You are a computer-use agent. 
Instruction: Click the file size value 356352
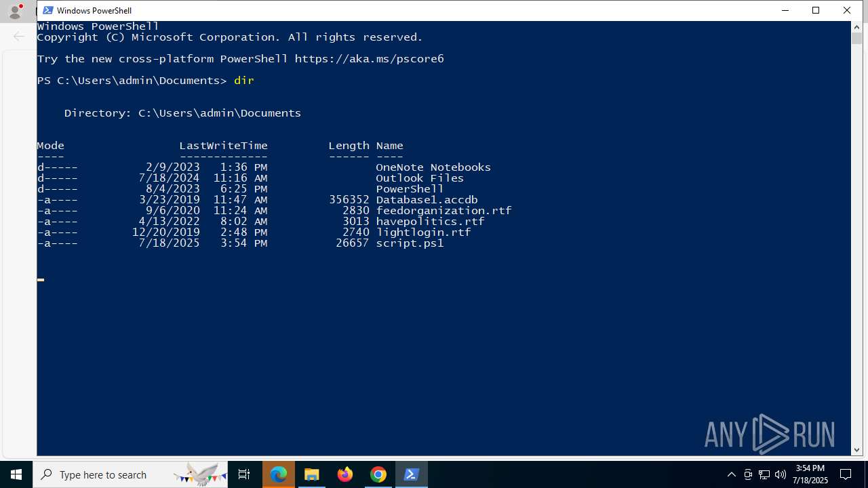[x=349, y=200]
